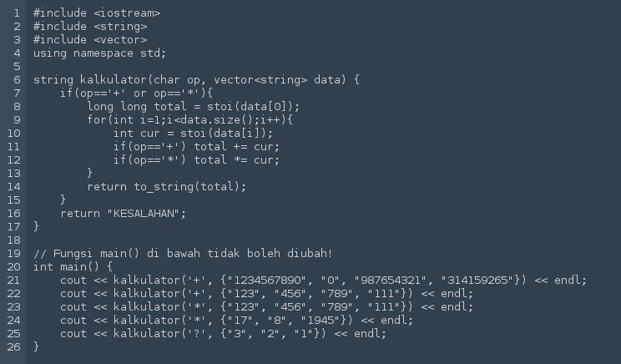Click the '#include <vector>' directive
Image resolution: width=621 pixels, height=364 pixels.
(x=90, y=40)
